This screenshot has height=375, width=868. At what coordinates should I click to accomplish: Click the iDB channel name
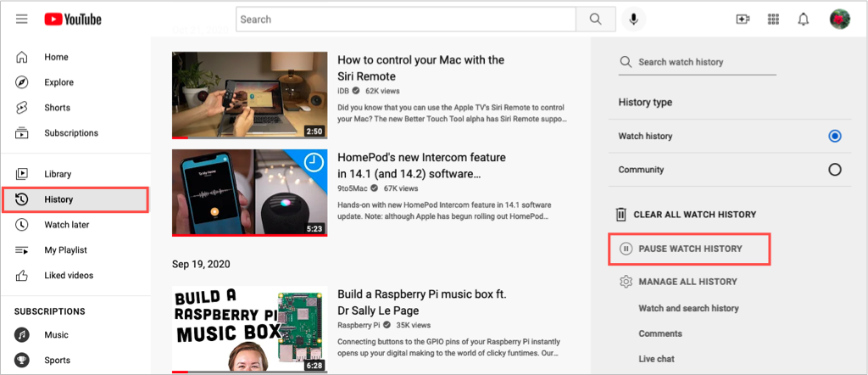click(x=343, y=91)
